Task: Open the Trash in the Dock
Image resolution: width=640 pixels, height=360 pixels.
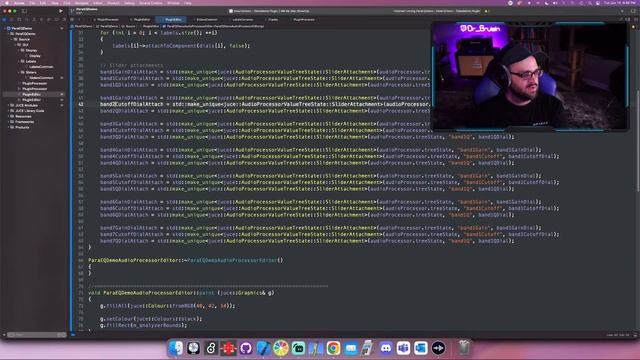Action: (463, 348)
